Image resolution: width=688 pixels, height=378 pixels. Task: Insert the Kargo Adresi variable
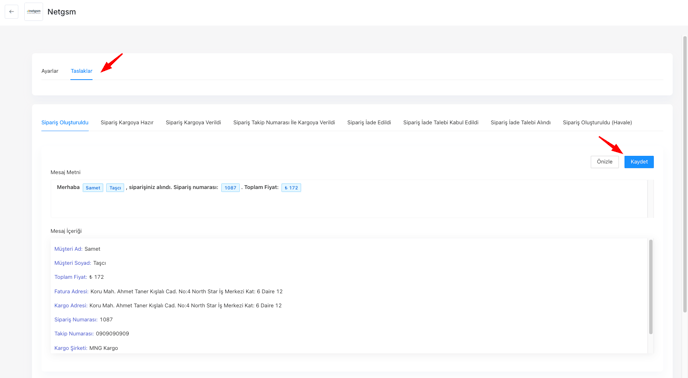click(x=70, y=306)
